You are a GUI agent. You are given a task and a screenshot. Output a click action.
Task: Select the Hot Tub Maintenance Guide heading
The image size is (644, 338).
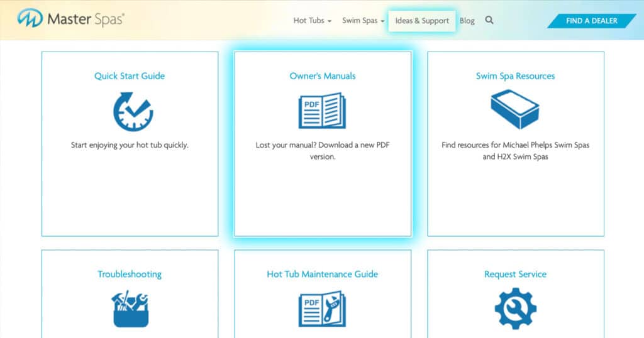coord(323,274)
